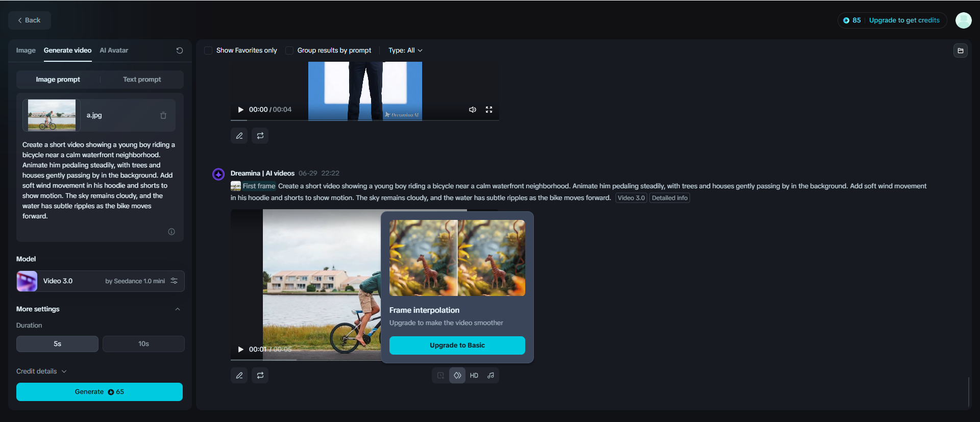980x422 pixels.
Task: Enable Group results by prompt checkbox
Action: [289, 51]
